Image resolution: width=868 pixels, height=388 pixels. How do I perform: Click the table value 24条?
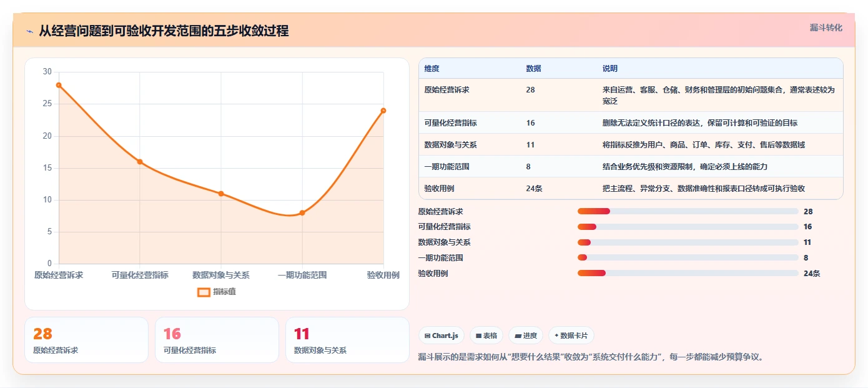[x=534, y=188]
